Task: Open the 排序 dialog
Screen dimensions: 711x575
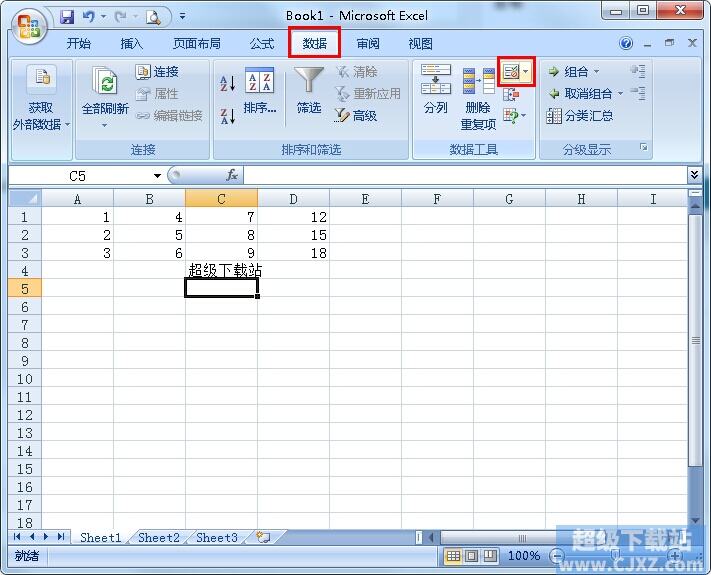Action: coord(259,91)
